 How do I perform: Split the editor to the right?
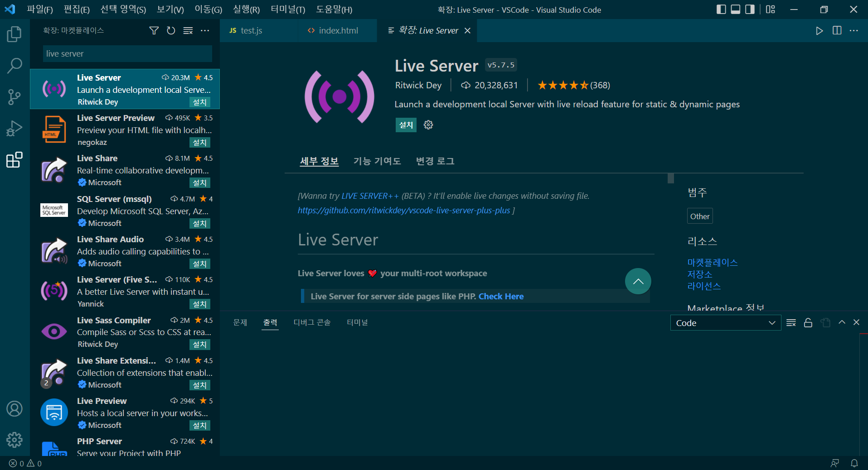tap(837, 30)
